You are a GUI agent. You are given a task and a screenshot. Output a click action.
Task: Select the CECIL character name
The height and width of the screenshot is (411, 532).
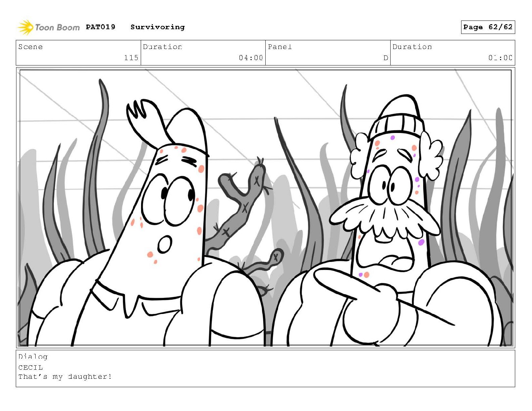coord(31,367)
